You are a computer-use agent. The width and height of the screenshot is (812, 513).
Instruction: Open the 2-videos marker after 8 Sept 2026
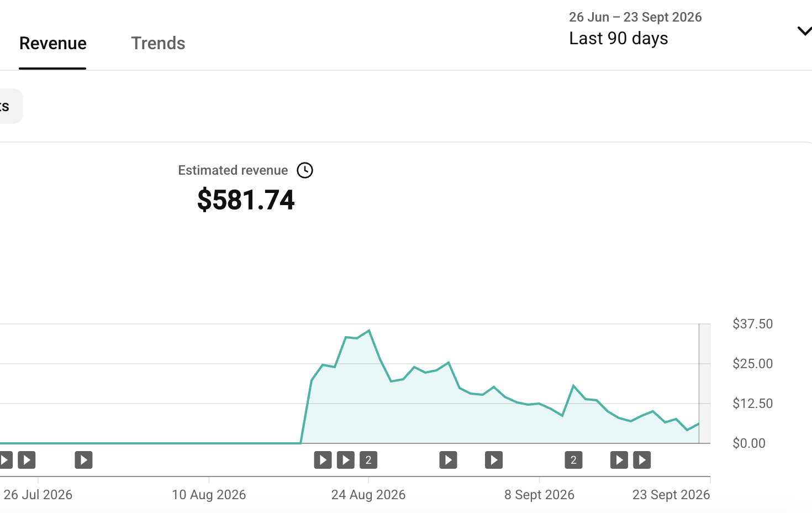(573, 460)
